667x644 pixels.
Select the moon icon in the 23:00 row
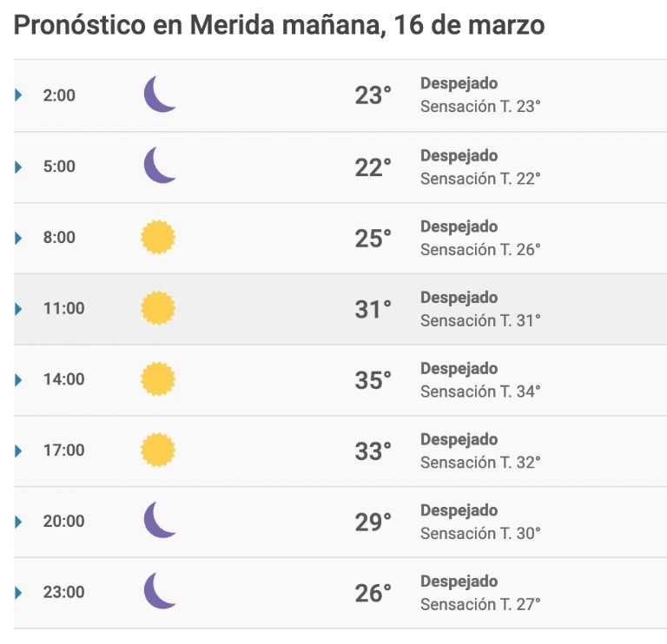160,590
